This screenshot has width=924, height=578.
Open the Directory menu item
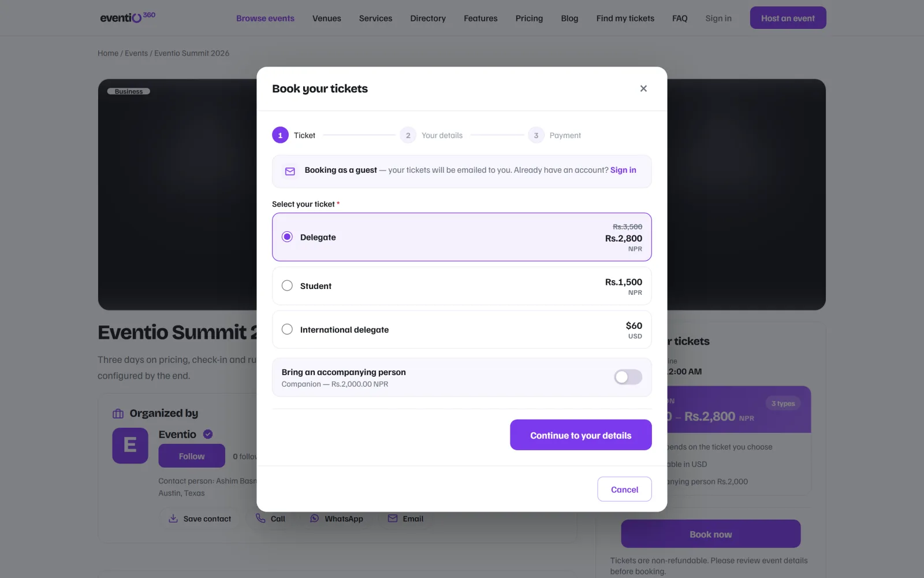pos(428,18)
